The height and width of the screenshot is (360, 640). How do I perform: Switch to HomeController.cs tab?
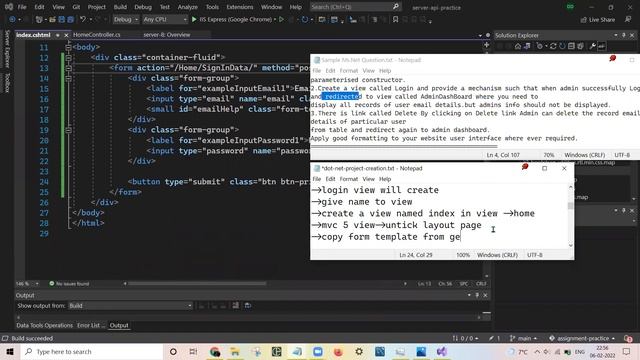click(x=97, y=35)
